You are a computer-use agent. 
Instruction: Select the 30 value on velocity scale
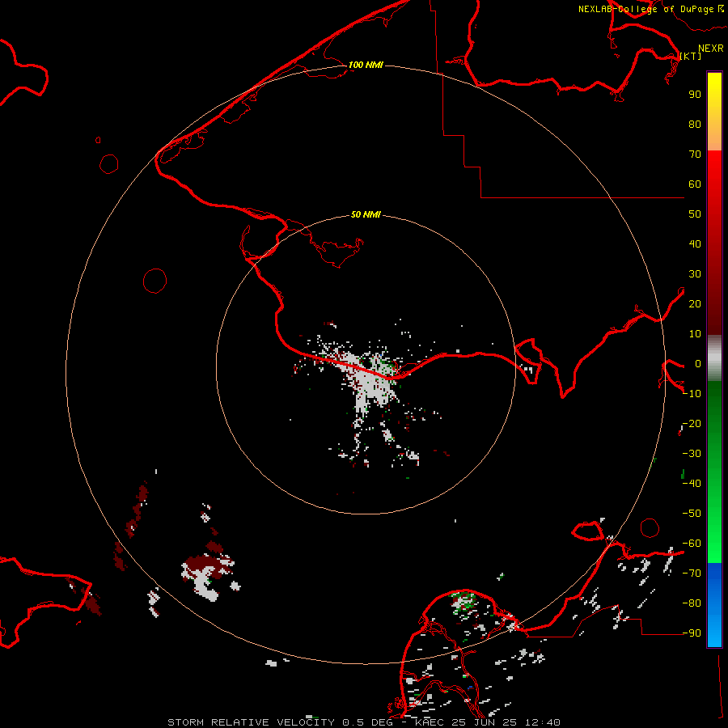point(695,274)
